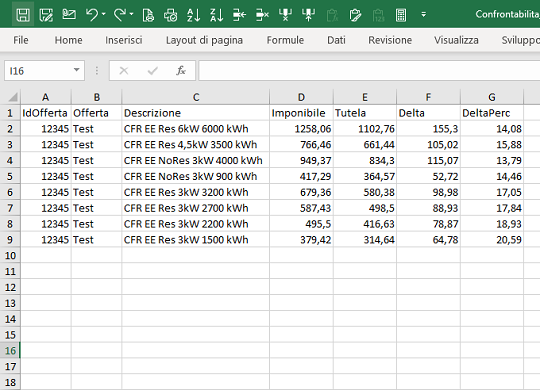540x390 pixels.
Task: Open the File menu tab
Action: coord(21,40)
